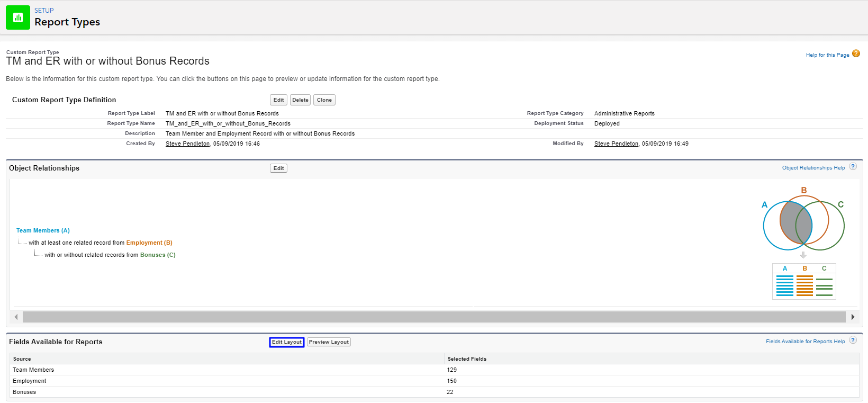Open Edit Layout for report fields

coord(286,342)
